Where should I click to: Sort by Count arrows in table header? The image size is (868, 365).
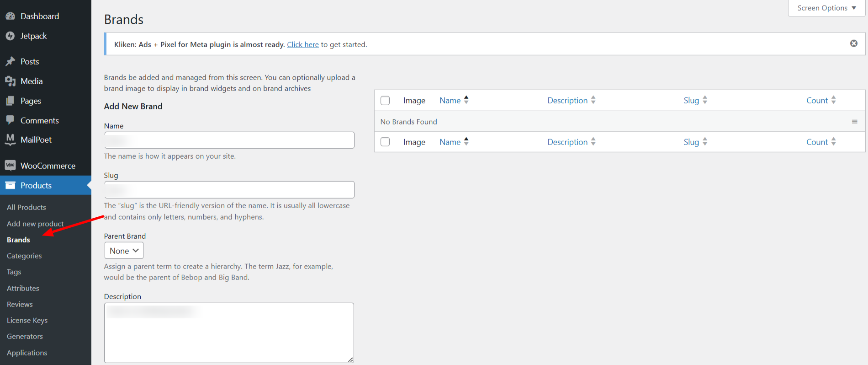[833, 100]
